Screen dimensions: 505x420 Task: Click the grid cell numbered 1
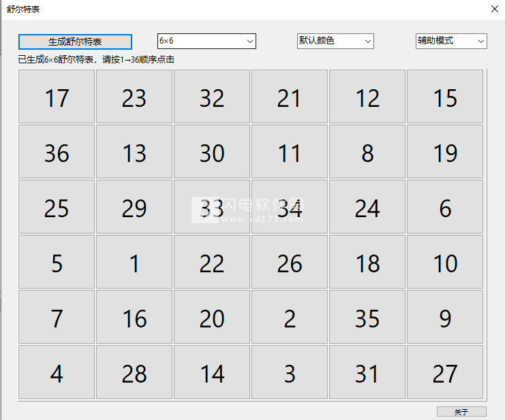134,263
